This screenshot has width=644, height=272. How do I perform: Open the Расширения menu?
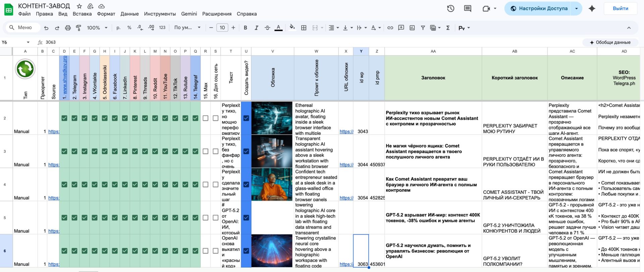coord(217,14)
